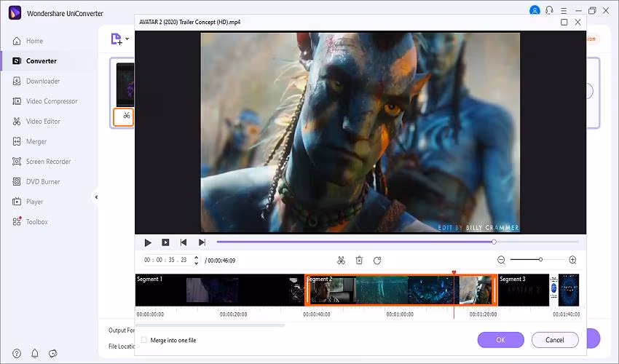The height and width of the screenshot is (364, 619).
Task: Click the 00:01:00:00 timeline ruler label
Action: point(400,314)
